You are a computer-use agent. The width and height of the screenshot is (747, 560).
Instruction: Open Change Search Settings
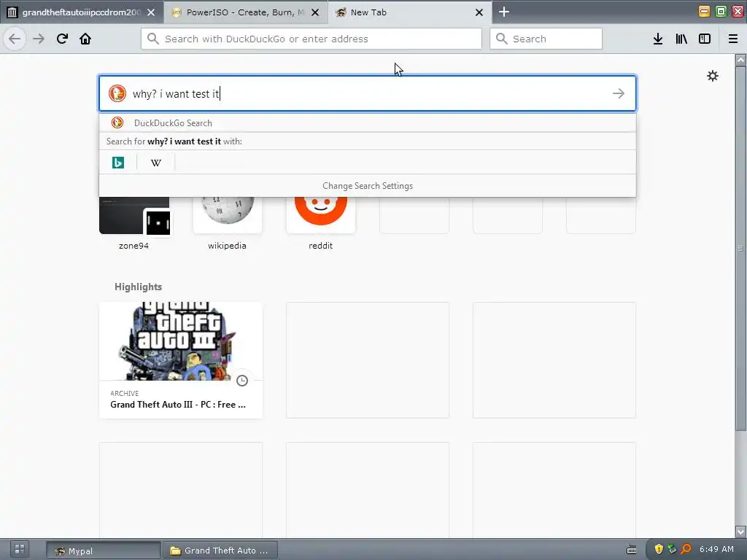coord(368,186)
